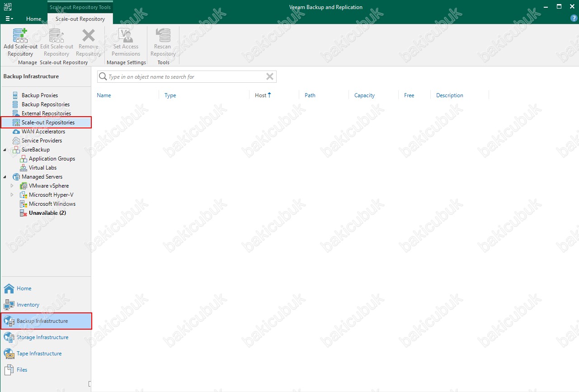579x392 pixels.
Task: Expand the VMware vSphere node
Action: [x=12, y=186]
